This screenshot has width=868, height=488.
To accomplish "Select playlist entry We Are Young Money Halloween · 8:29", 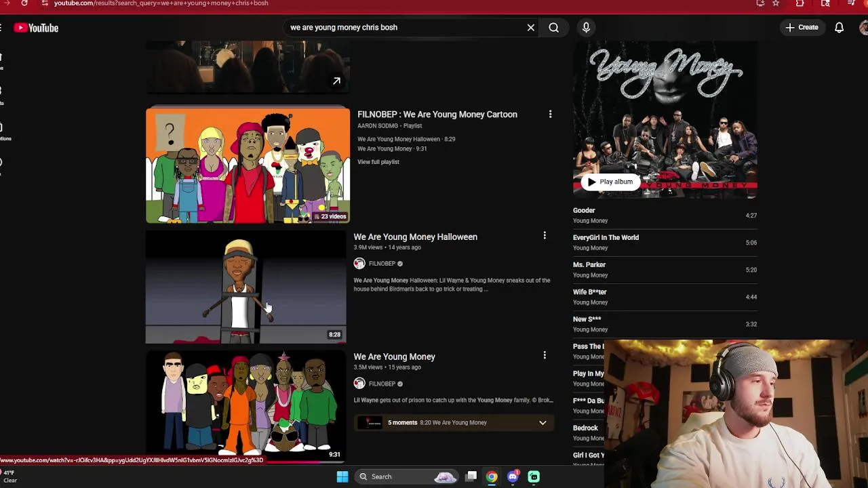I will click(x=406, y=139).
